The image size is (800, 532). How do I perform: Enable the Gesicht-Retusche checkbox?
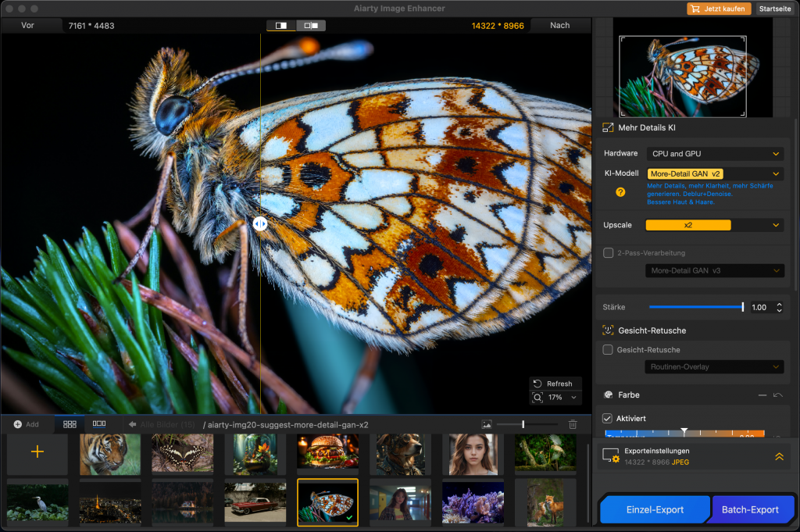[x=608, y=349]
